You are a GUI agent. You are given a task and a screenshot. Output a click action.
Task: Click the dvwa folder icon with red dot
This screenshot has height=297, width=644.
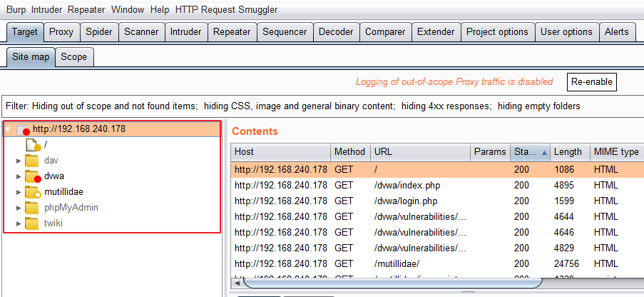coord(32,176)
